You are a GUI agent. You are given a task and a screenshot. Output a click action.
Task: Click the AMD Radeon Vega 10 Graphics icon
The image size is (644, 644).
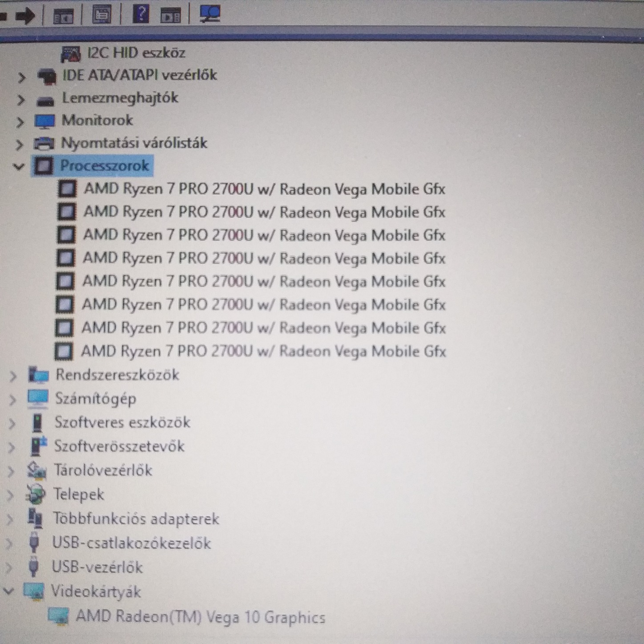click(x=58, y=617)
